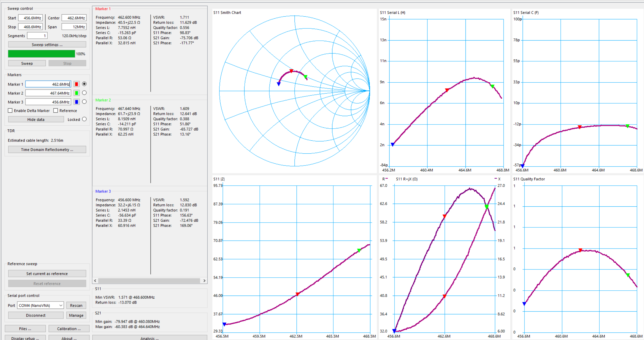Open Display setup window
The image size is (644, 340).
[25, 338]
